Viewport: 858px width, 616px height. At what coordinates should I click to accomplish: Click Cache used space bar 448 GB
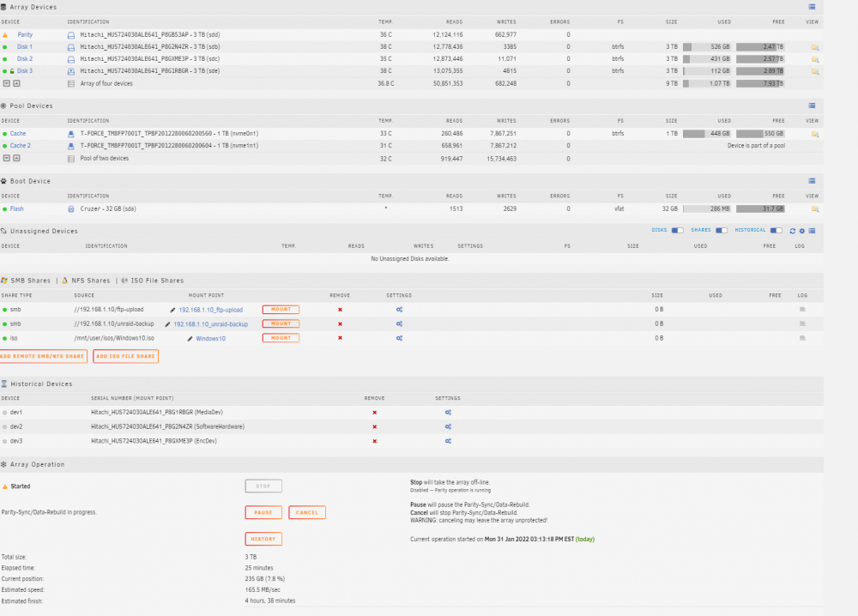pos(706,134)
